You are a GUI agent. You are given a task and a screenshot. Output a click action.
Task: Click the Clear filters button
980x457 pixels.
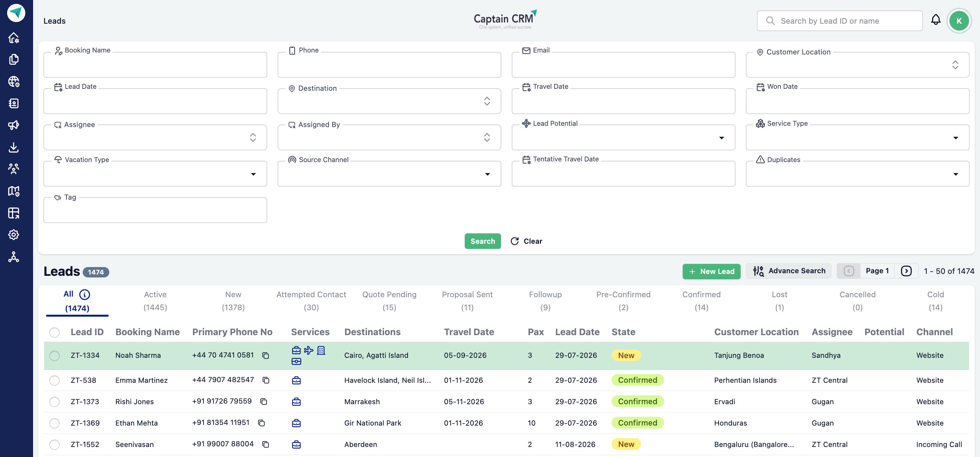click(527, 241)
